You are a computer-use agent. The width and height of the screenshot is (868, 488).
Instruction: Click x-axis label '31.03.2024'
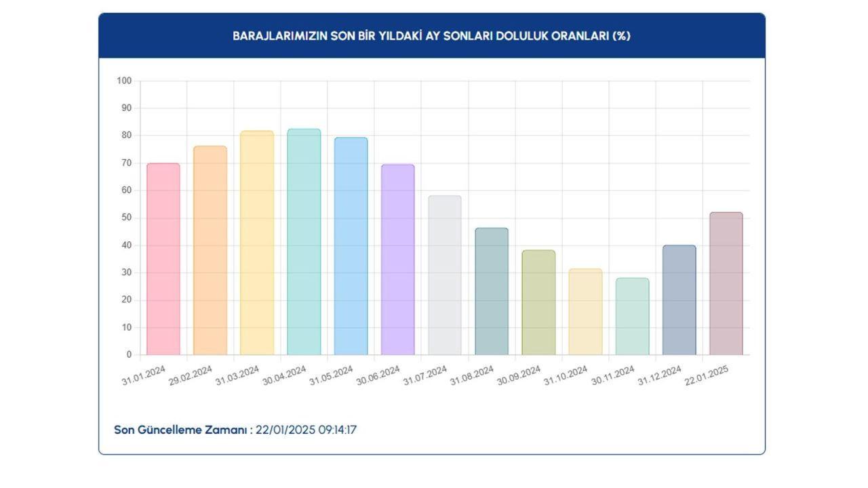(x=238, y=375)
